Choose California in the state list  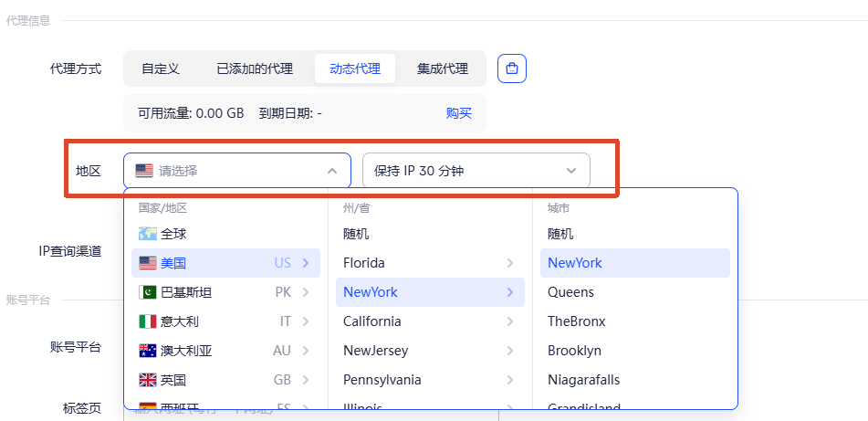[x=430, y=321]
